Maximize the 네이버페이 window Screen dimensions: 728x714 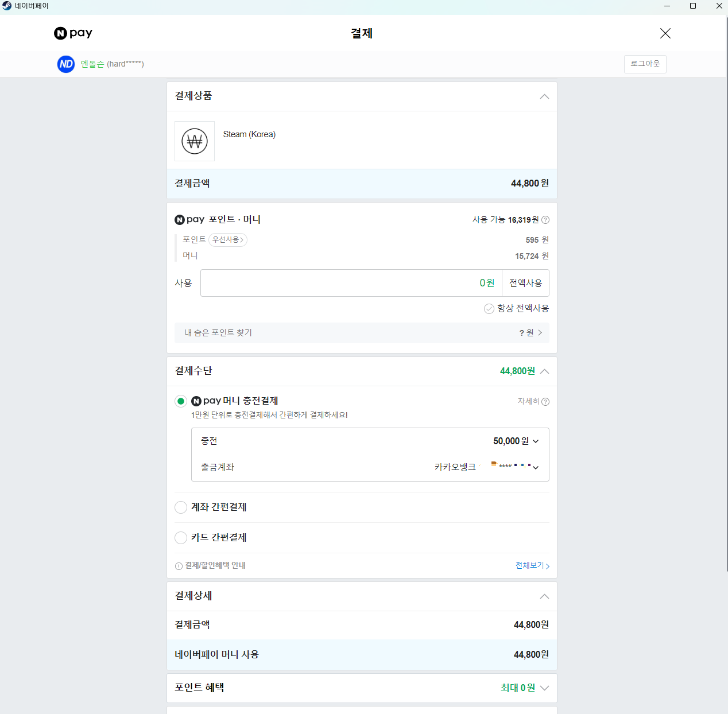(x=693, y=6)
